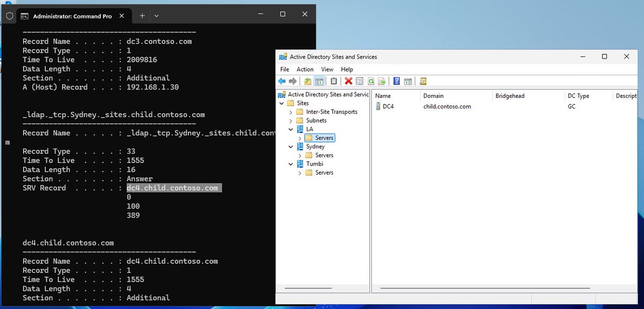Expand the Servers node under LA
This screenshot has width=644, height=309.
[299, 138]
